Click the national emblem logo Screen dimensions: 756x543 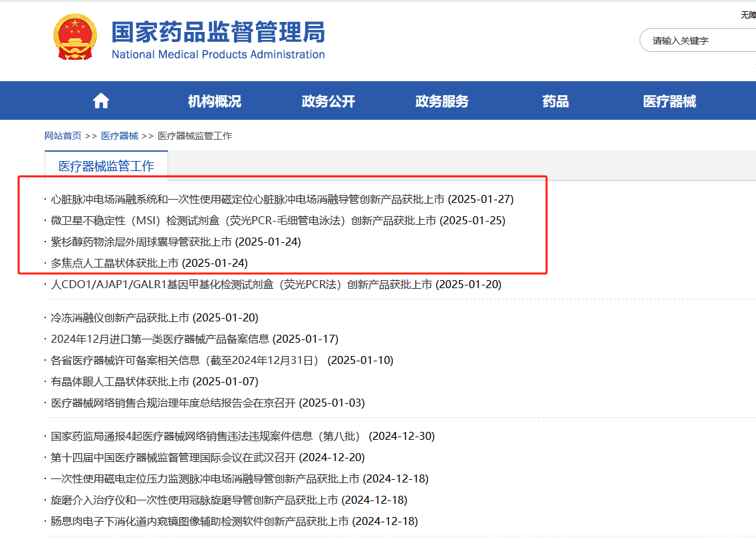(x=74, y=37)
